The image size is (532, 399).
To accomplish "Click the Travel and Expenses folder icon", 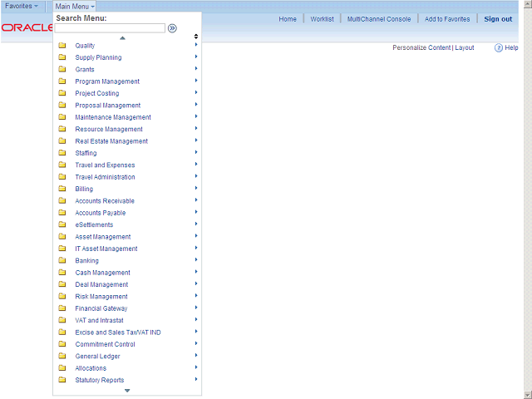I will pos(62,165).
